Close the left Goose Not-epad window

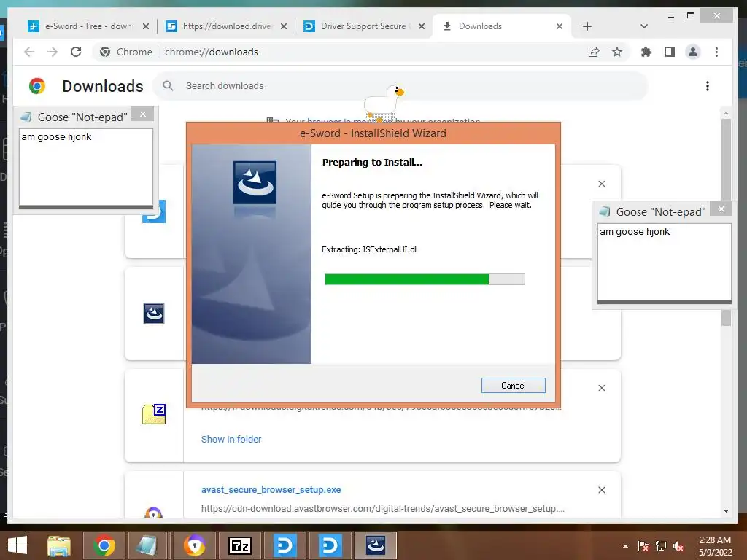[142, 114]
